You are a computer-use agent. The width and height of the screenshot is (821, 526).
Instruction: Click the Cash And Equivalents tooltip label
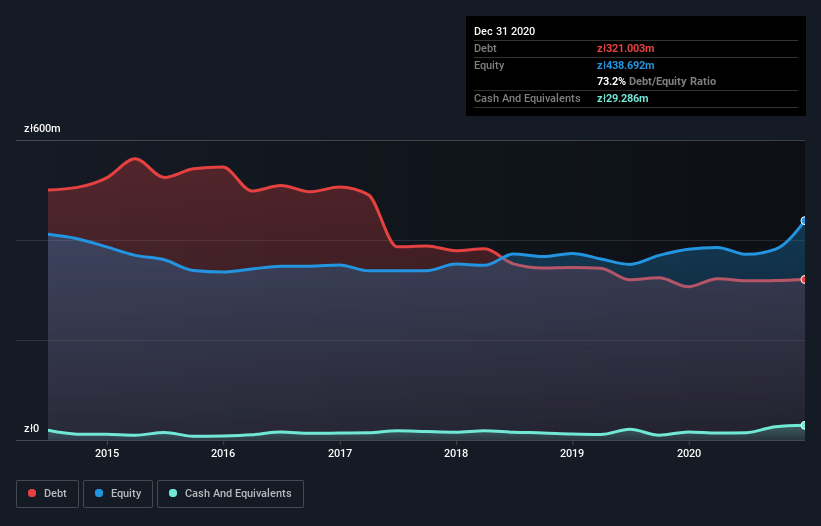coord(527,98)
